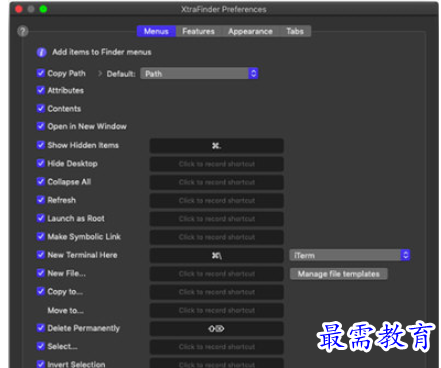The height and width of the screenshot is (368, 441).
Task: Click the Refresh shortcut recorder field
Action: [217, 201]
